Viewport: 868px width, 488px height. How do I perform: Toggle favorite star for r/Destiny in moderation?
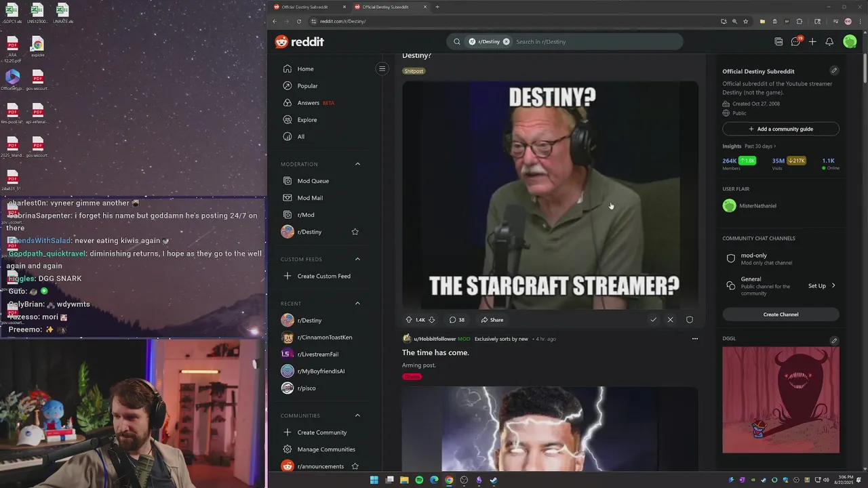point(355,232)
